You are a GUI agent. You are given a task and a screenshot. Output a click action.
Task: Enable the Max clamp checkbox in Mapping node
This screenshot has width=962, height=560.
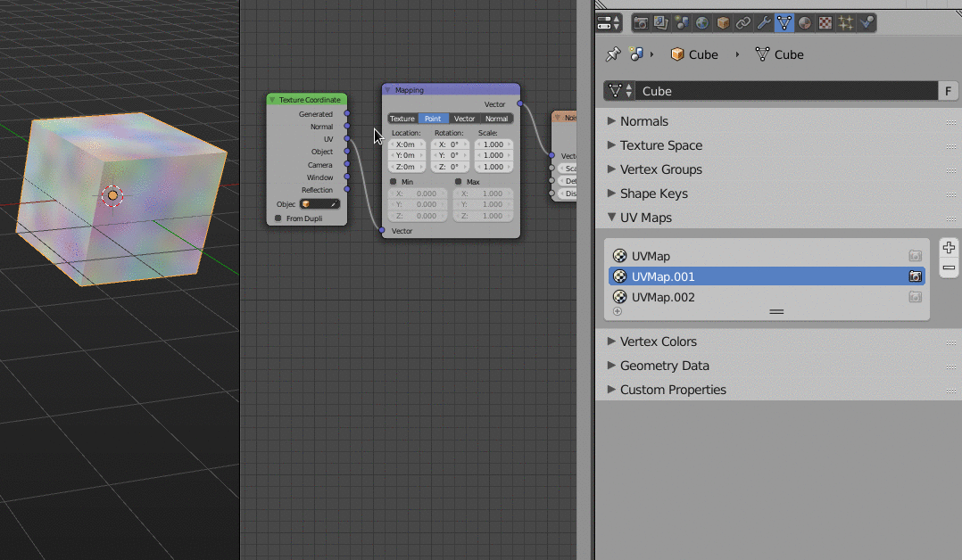[x=459, y=182]
